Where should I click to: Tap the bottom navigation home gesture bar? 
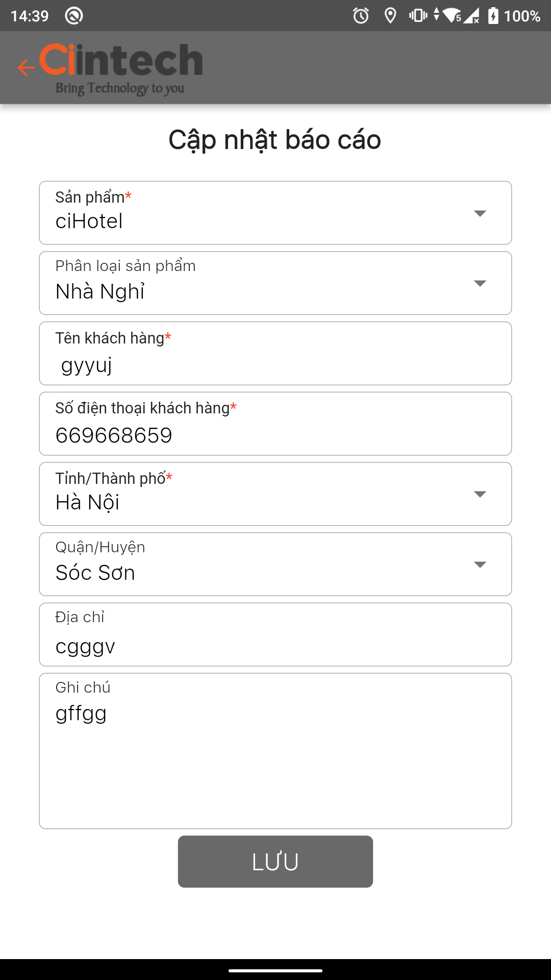pyautogui.click(x=275, y=970)
